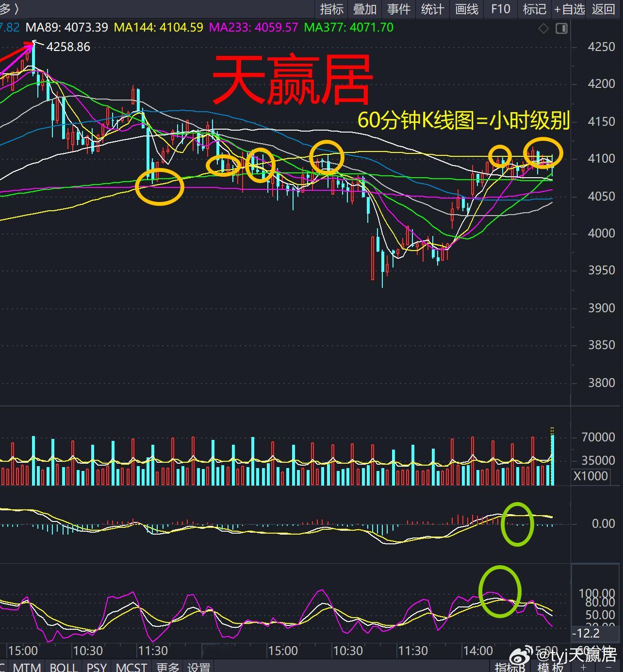Viewport: 623px width, 672px height.
Task: Open the 事件 events menu
Action: click(399, 9)
